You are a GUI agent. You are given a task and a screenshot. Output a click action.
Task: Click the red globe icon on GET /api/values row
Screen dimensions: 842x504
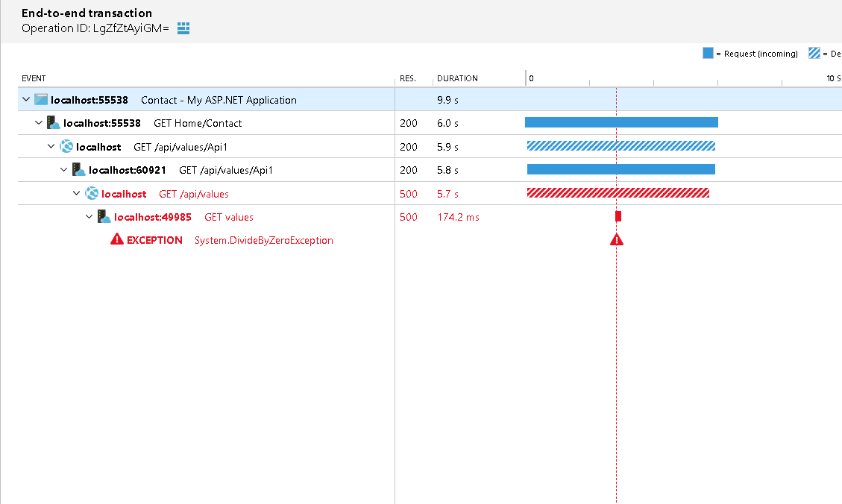[91, 193]
